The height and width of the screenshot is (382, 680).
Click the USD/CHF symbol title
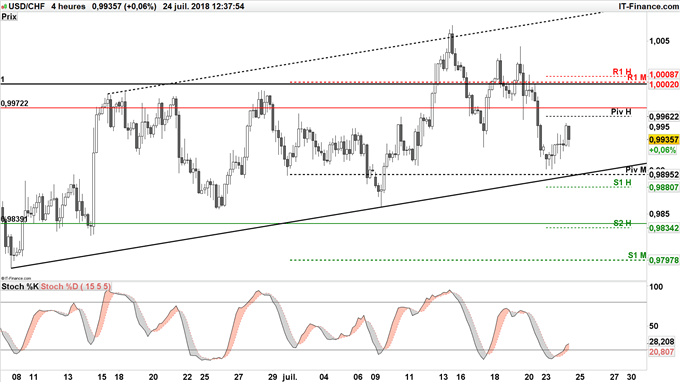point(26,7)
